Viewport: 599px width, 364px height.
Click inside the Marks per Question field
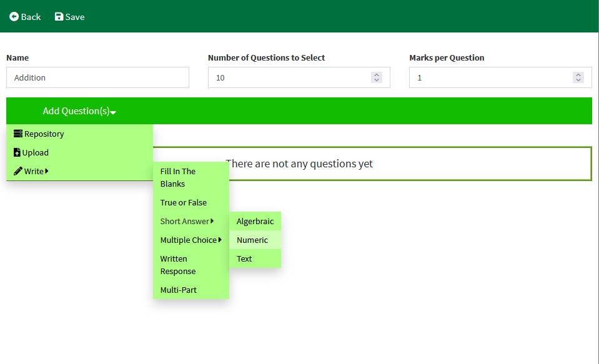coord(487,77)
